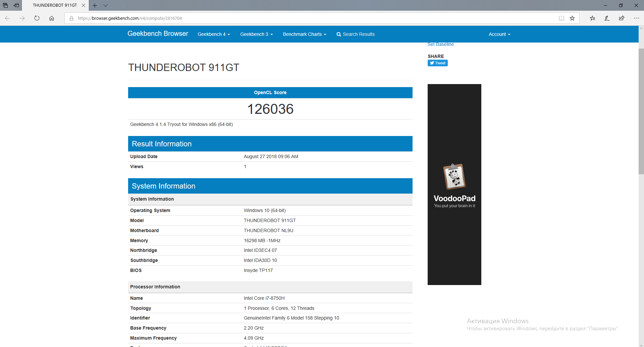Close the THUNDEROBOT 911GT tab

click(84, 5)
